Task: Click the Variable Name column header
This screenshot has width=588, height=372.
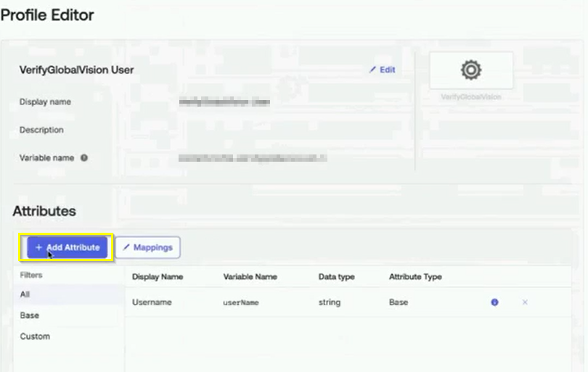Action: tap(250, 277)
